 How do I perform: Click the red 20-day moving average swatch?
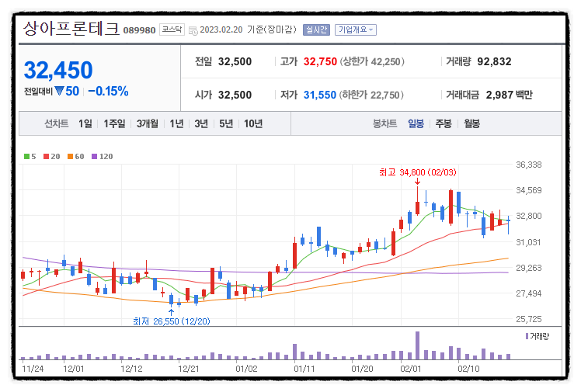pos(47,157)
